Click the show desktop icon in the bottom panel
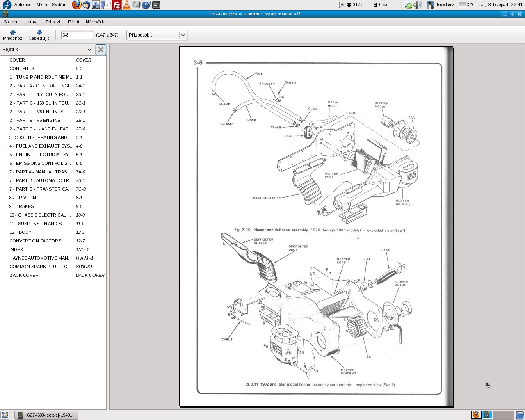 click(5, 415)
